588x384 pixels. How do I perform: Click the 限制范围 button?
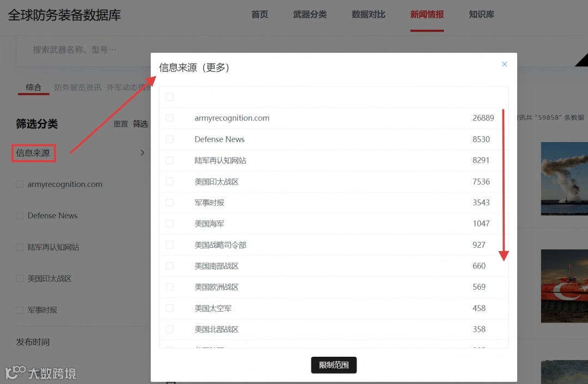tap(334, 365)
